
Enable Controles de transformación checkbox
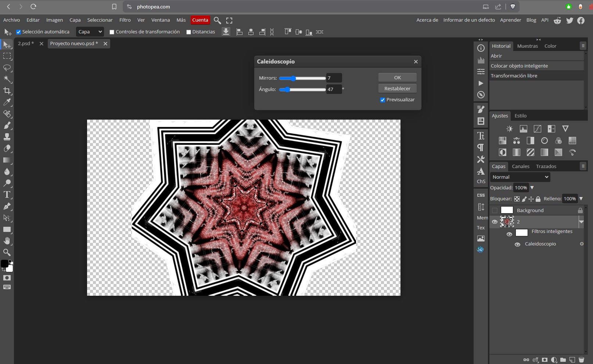point(112,32)
